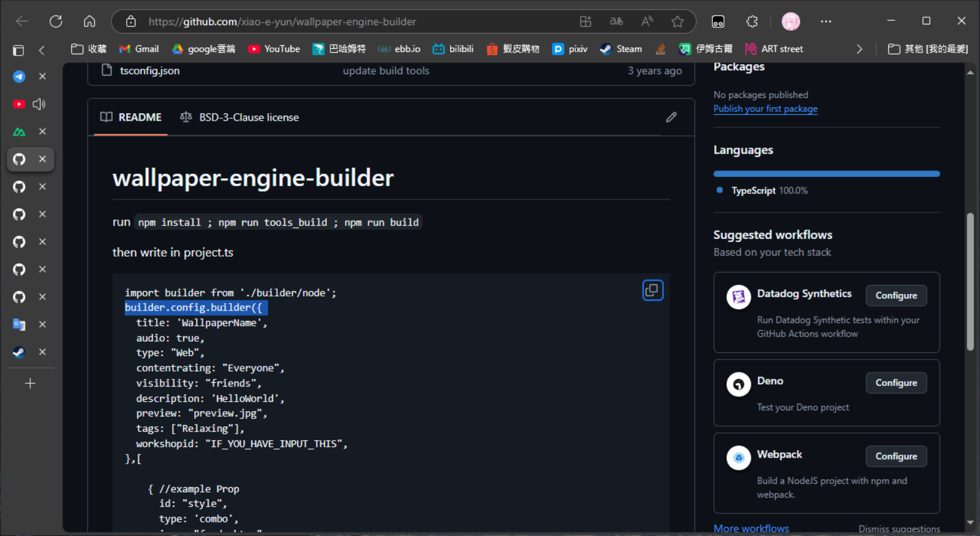Open a new tab with plus button
Viewport: 980px width, 536px height.
[30, 383]
